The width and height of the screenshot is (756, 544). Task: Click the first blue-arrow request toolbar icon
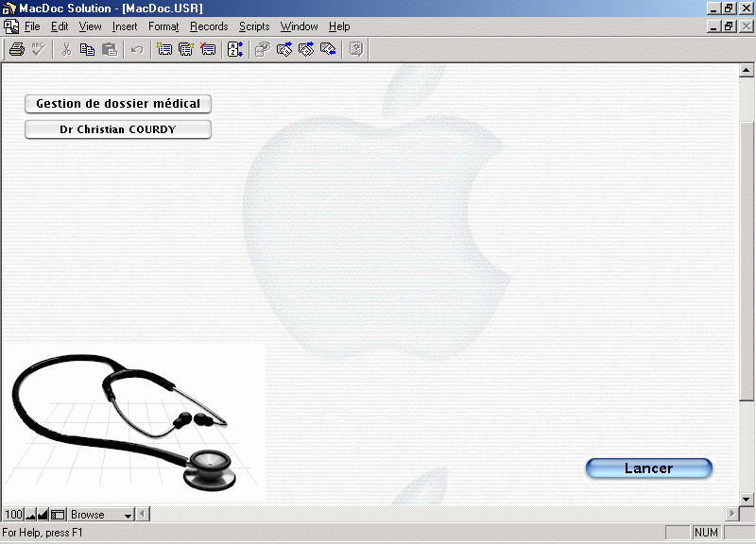pyautogui.click(x=284, y=49)
